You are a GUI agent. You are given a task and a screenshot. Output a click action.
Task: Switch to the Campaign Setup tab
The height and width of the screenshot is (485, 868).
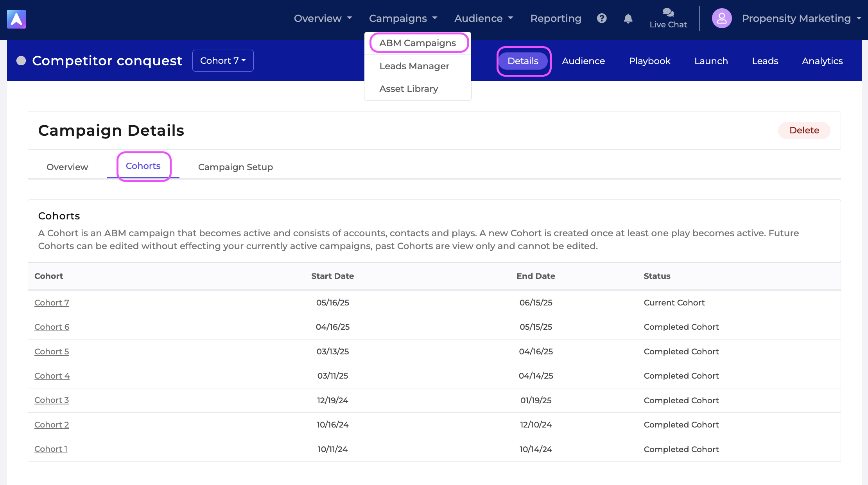tap(235, 167)
